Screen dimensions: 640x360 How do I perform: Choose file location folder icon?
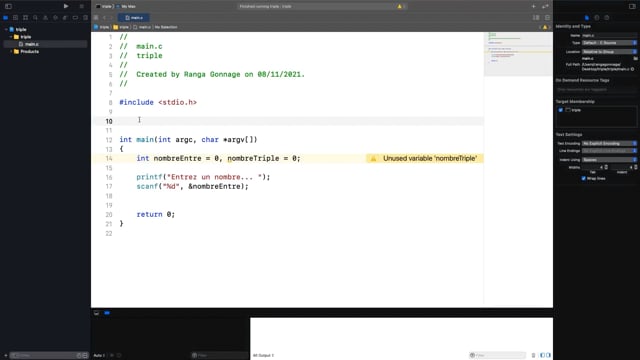click(636, 58)
